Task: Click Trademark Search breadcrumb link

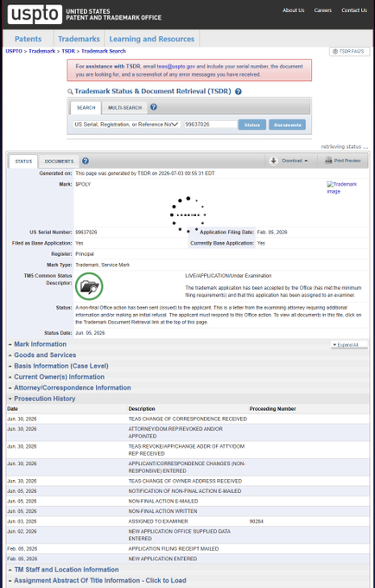Action: [104, 51]
